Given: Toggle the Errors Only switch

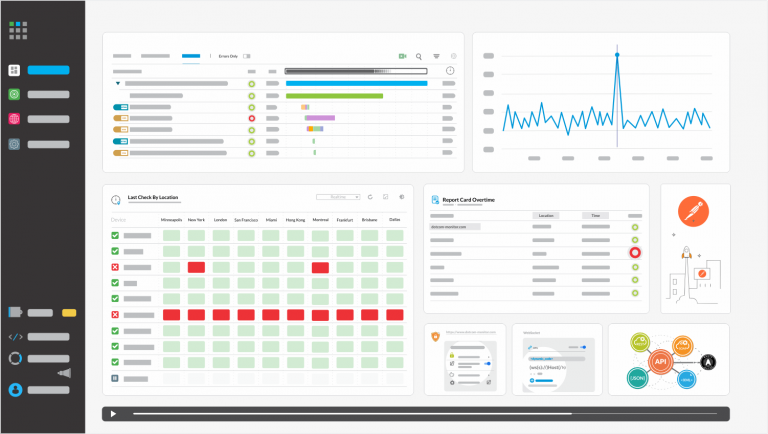Looking at the screenshot, I should pos(246,56).
